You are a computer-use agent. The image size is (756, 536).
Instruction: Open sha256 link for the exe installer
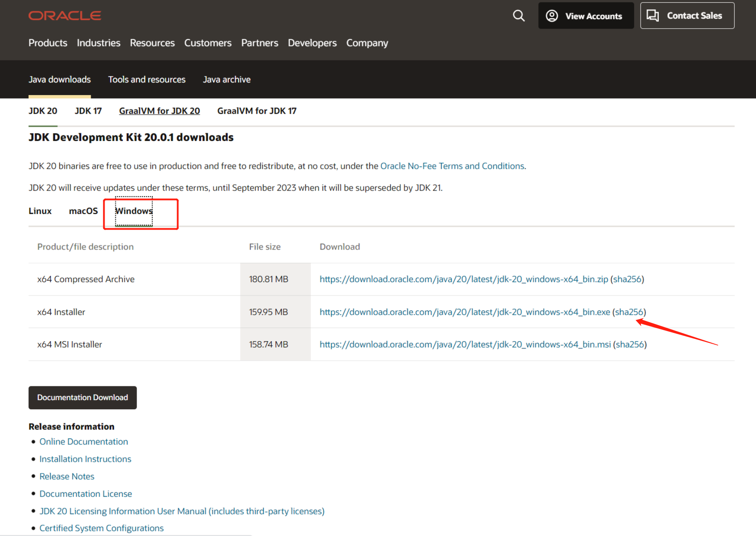(629, 312)
